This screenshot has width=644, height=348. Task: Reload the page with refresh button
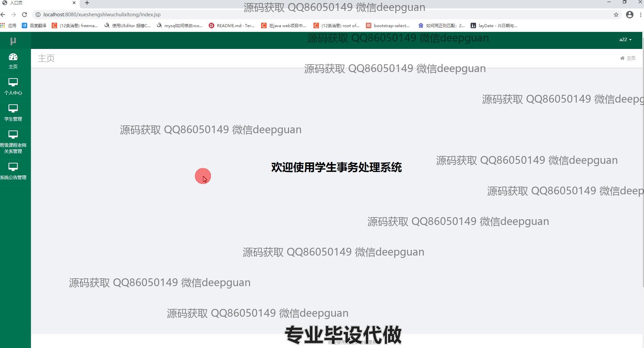coord(24,15)
